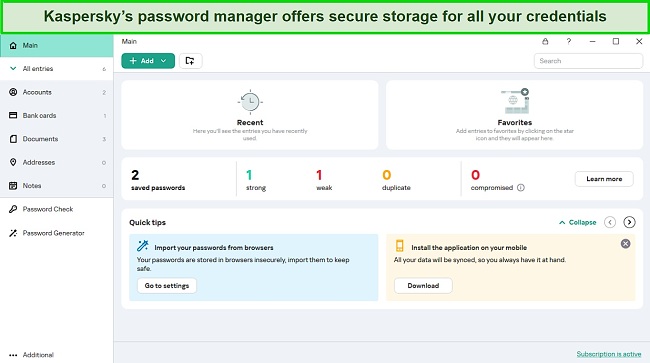Viewport: 650px width, 363px height.
Task: Click the Recent clock icon
Action: pos(250,102)
